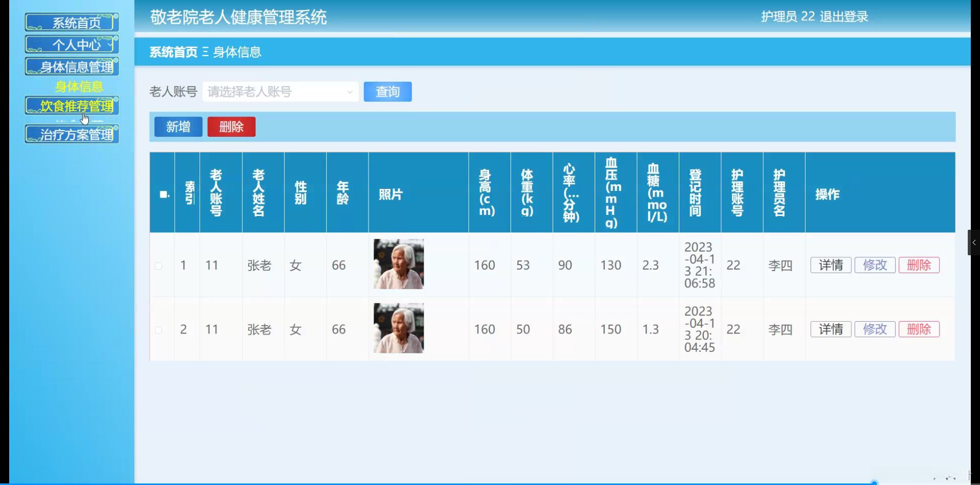980x485 pixels.
Task: Click heart rate value 86
Action: click(565, 329)
